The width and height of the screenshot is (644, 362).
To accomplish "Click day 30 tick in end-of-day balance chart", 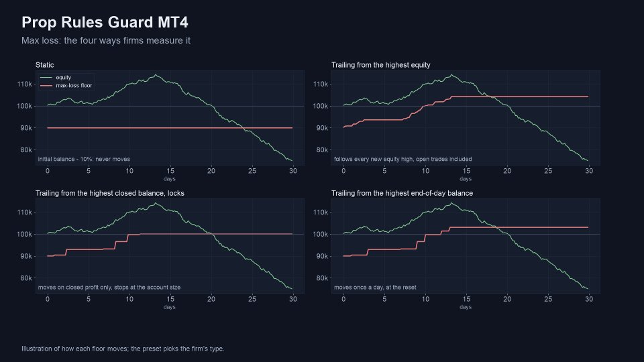I will 589,299.
